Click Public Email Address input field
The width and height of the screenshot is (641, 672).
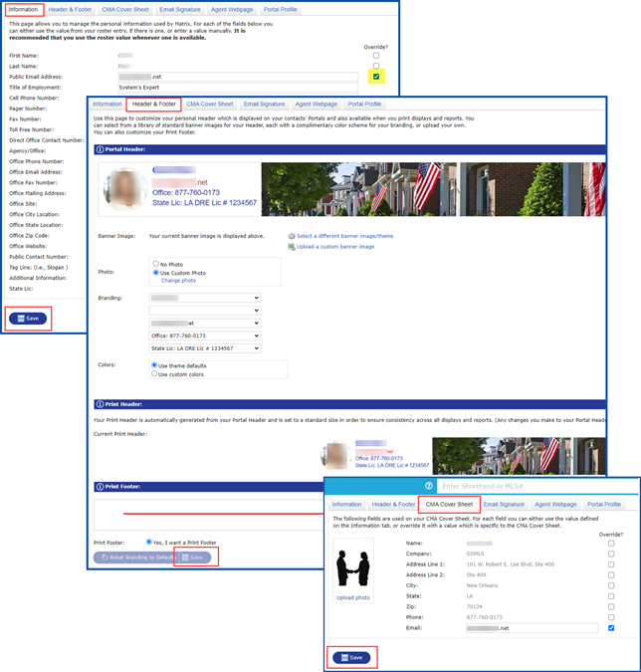pyautogui.click(x=238, y=77)
